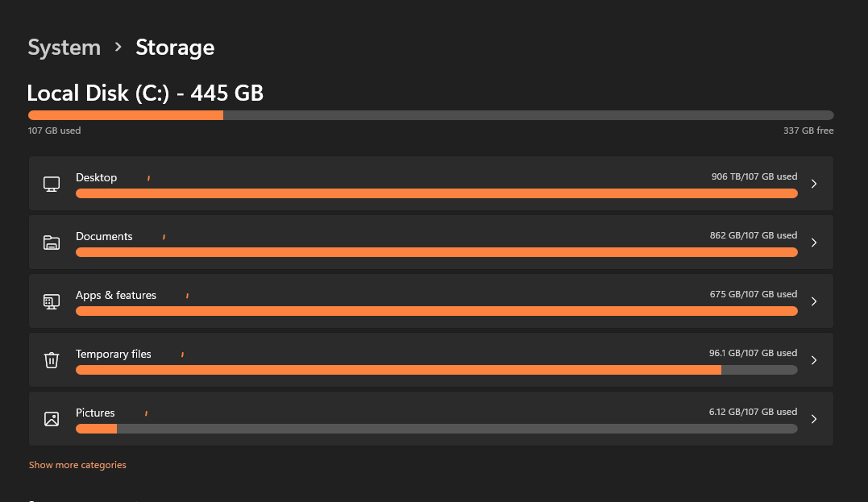868x502 pixels.
Task: Click the Apps & features label
Action: (116, 295)
